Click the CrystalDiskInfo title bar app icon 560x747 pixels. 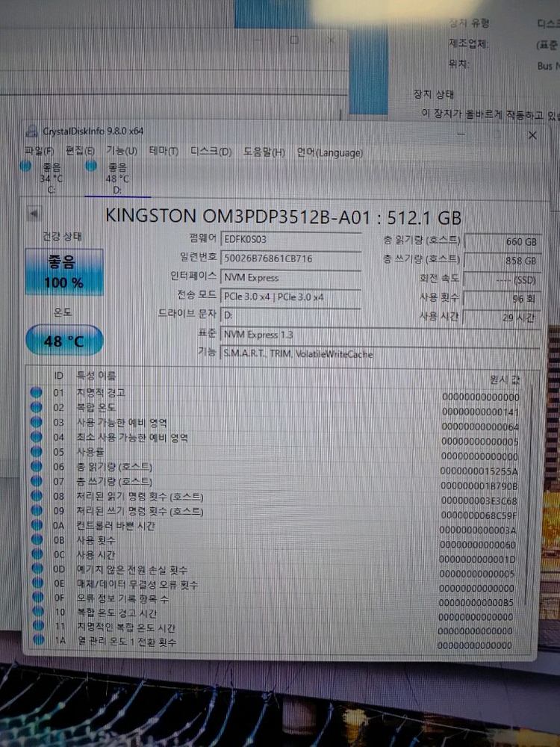click(32, 131)
